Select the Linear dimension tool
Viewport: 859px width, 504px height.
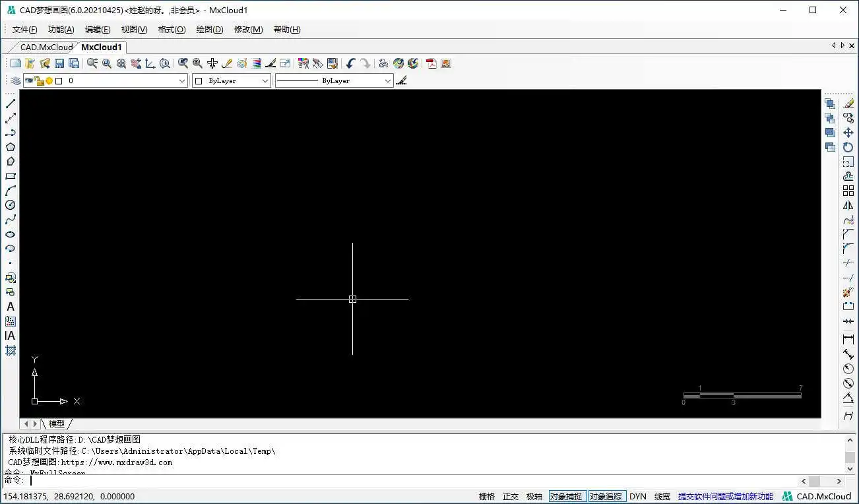848,340
